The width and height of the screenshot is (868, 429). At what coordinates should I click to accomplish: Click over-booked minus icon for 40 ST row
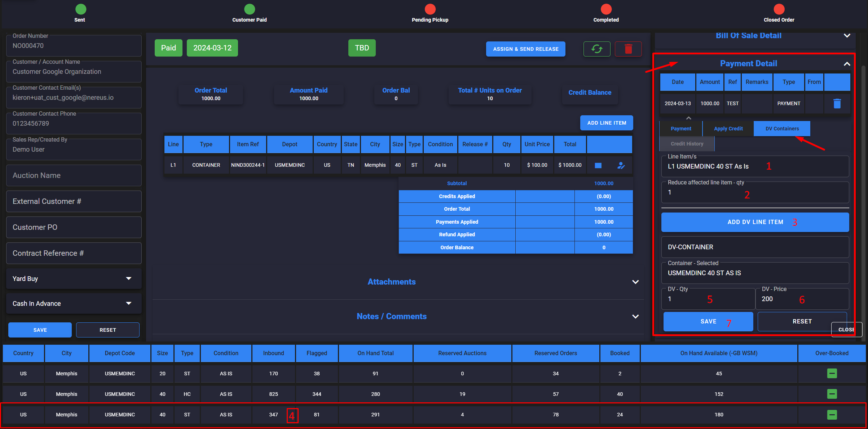point(832,415)
